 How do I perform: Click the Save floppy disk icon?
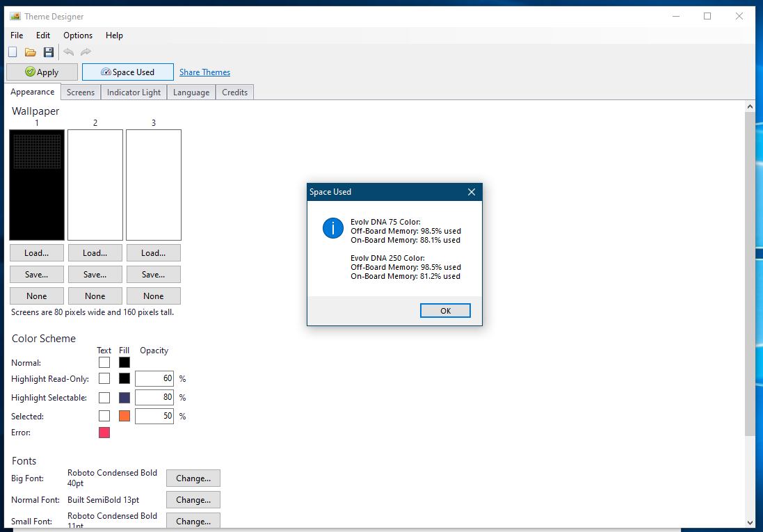pos(49,52)
